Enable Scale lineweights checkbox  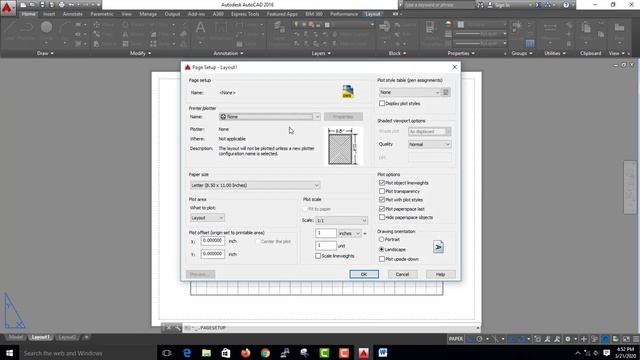[318, 256]
